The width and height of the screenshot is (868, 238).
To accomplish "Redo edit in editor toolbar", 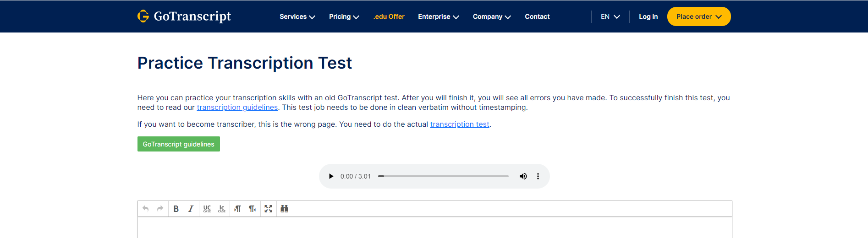I will [160, 209].
